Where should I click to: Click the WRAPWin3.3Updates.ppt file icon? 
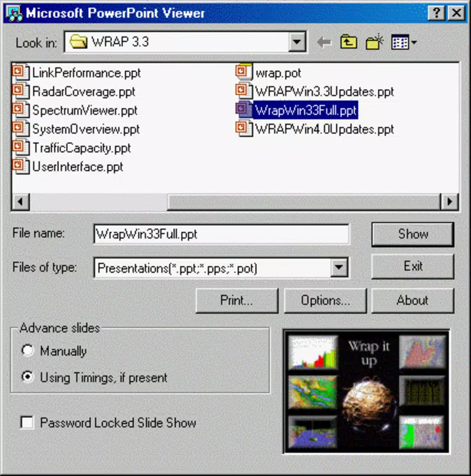click(x=244, y=91)
